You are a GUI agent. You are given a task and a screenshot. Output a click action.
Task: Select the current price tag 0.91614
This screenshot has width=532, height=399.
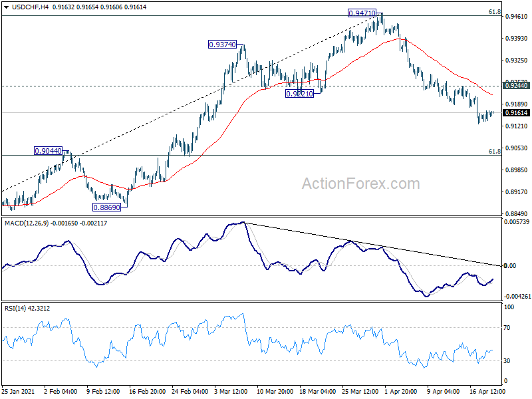coord(517,113)
